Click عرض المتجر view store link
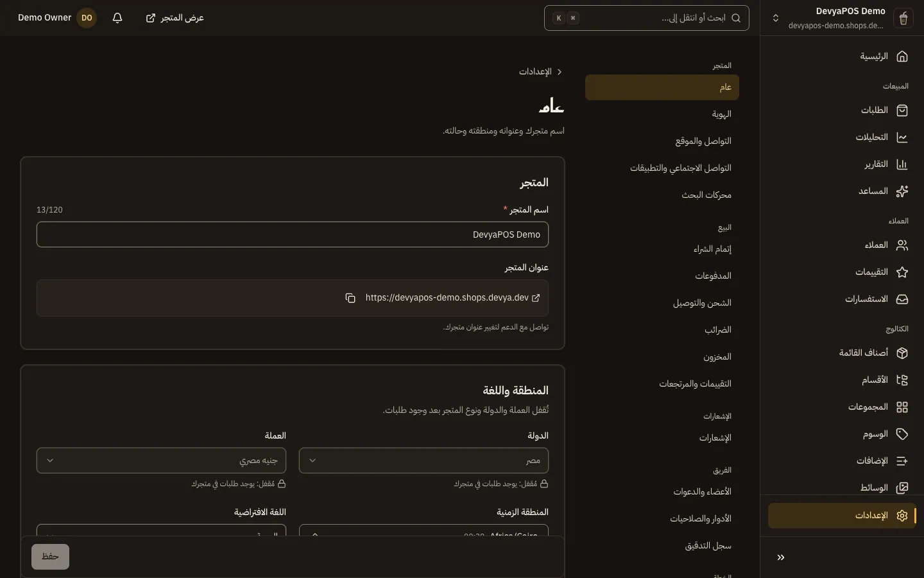This screenshot has width=924, height=578. 175,18
